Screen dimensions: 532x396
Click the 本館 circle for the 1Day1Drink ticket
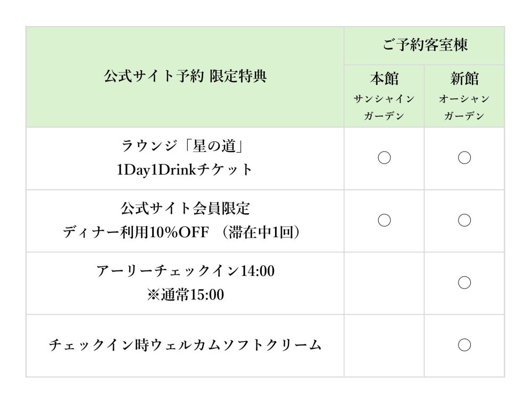pos(384,158)
